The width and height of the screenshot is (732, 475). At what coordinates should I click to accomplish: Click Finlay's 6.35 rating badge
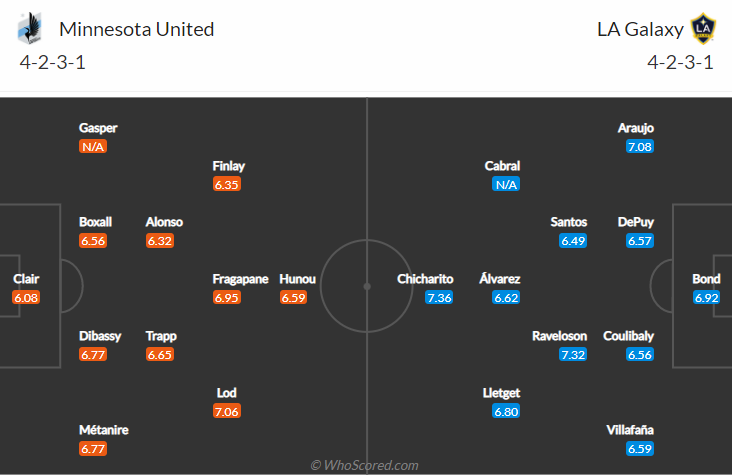pos(226,184)
